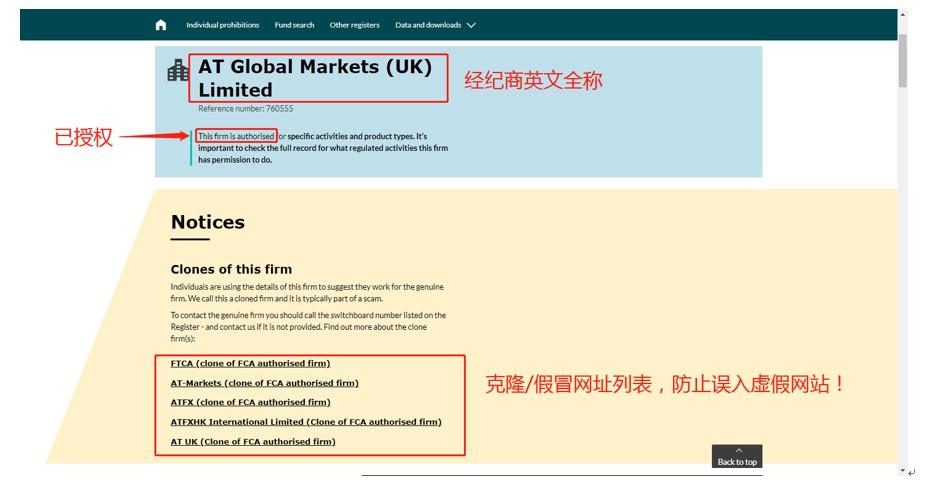Open AT-Markets clone firm link

click(x=264, y=383)
